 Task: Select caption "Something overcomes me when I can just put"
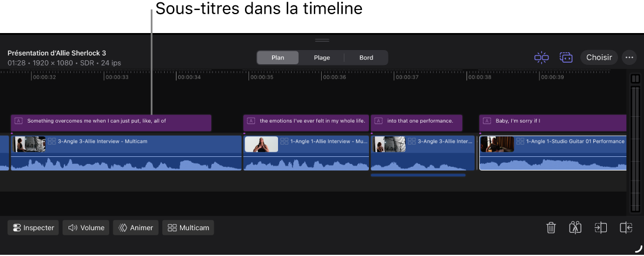pyautogui.click(x=111, y=123)
